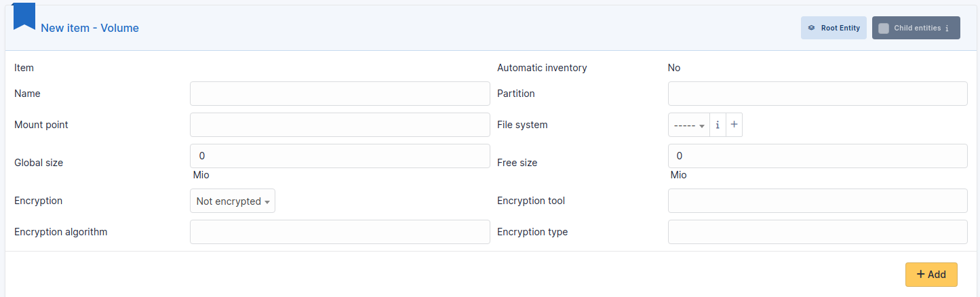Screen dimensions: 980x297
Task: Click the Global size input field
Action: [340, 156]
